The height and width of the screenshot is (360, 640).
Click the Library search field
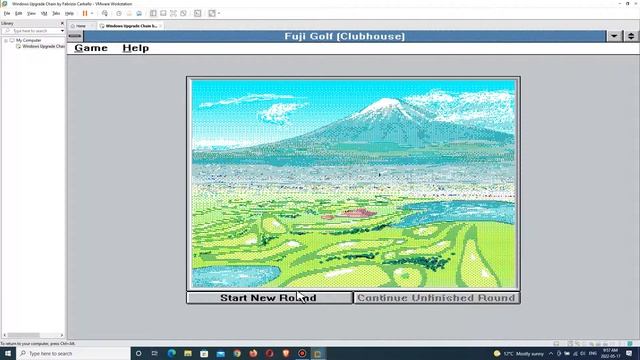pos(31,31)
